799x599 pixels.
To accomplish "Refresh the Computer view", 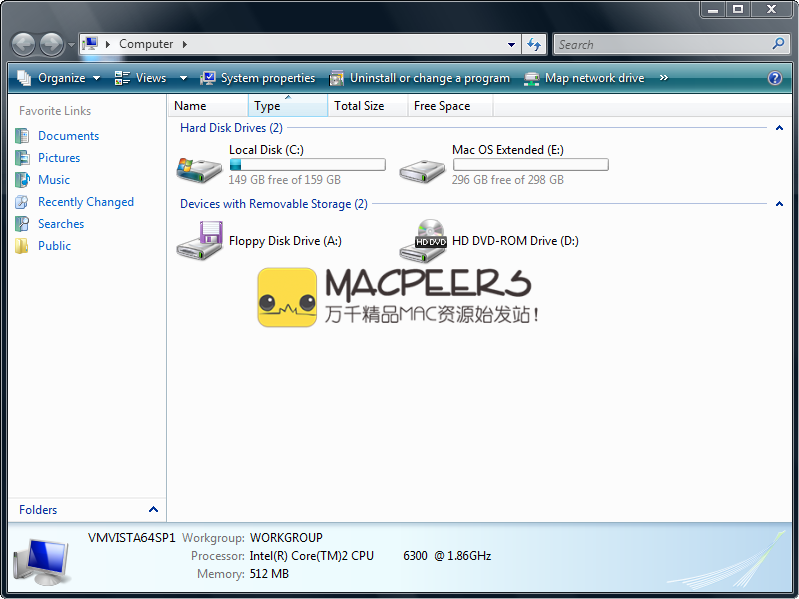I will (x=534, y=44).
